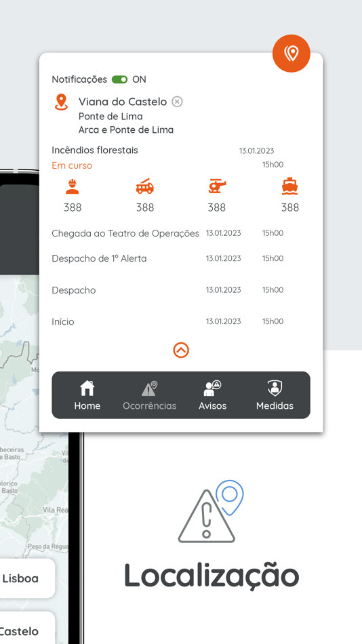The image size is (362, 644).
Task: Select the firefighter personnel icon
Action: point(73,186)
